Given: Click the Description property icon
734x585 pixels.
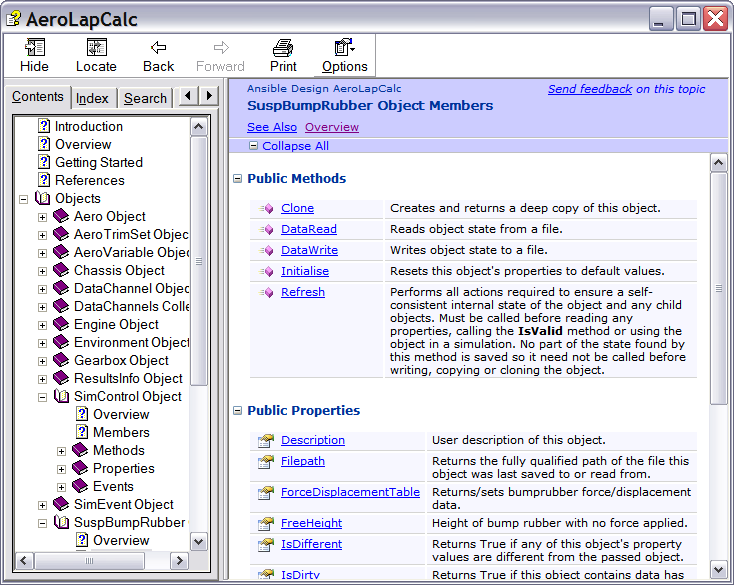Looking at the screenshot, I should click(x=266, y=441).
